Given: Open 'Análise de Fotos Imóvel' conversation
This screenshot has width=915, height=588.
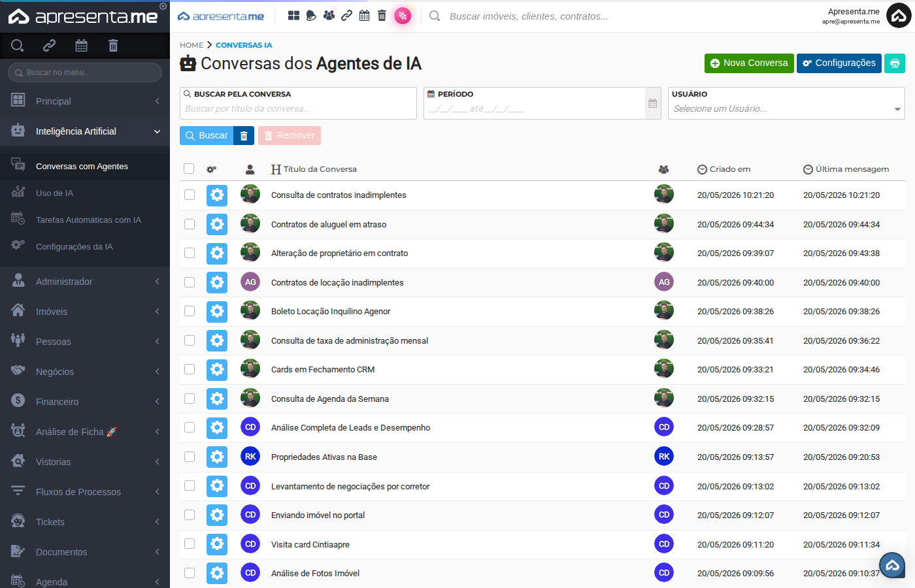Looking at the screenshot, I should pos(315,573).
